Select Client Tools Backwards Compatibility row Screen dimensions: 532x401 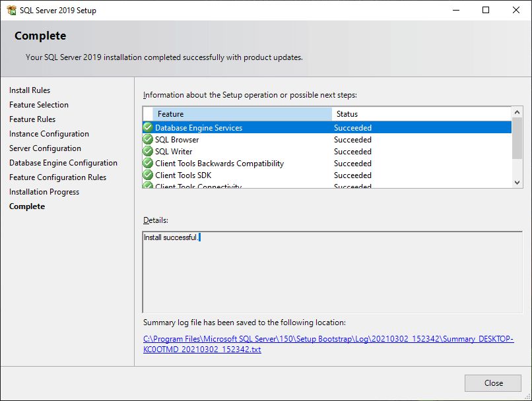pyautogui.click(x=327, y=163)
